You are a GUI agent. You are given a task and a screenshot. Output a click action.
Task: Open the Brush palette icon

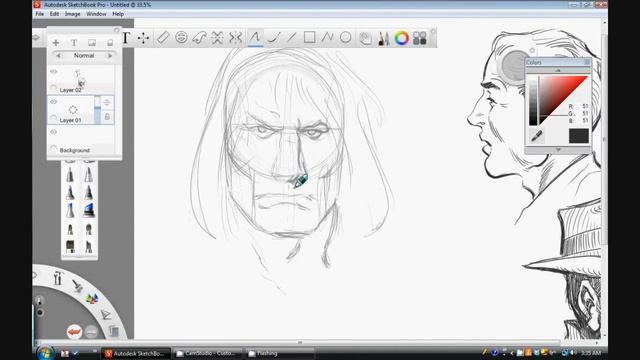383,38
